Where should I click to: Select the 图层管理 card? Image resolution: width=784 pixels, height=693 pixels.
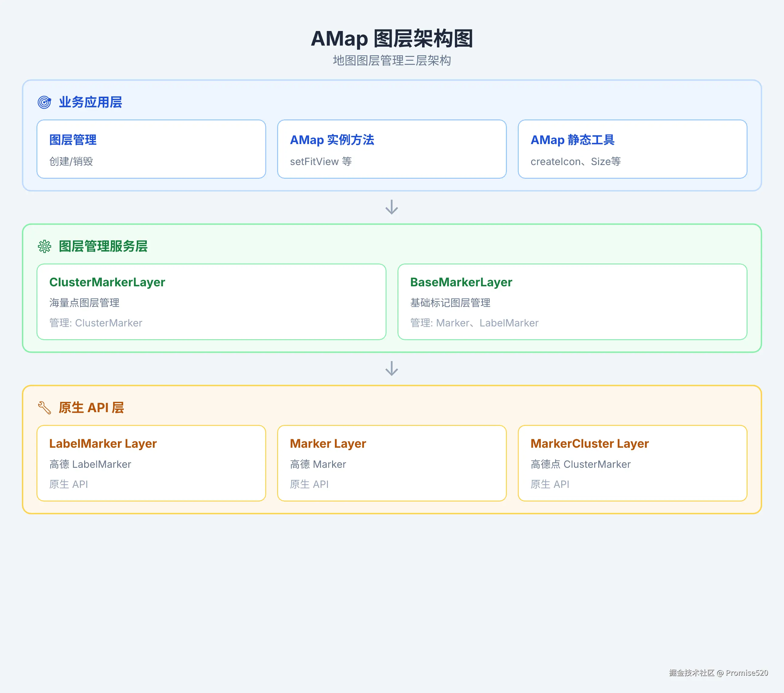point(151,149)
